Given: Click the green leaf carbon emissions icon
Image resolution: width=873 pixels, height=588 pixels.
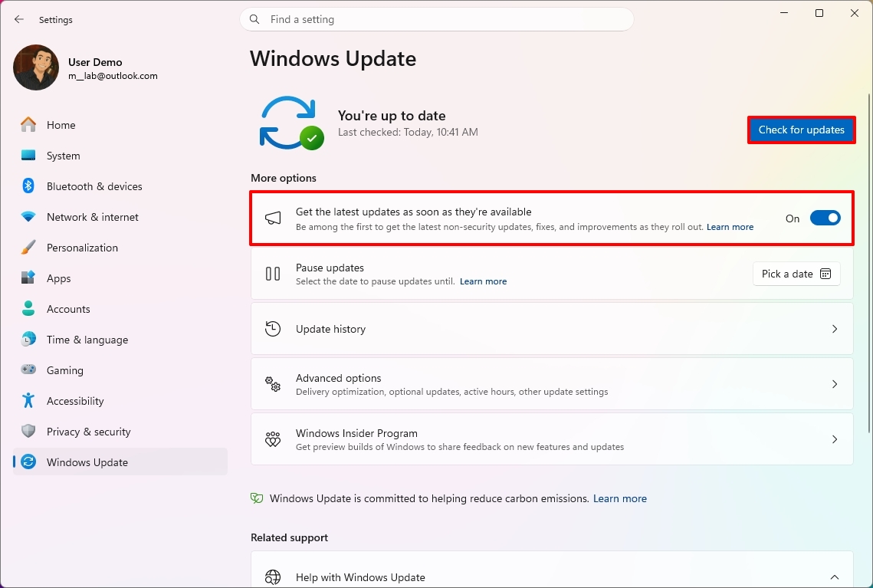Looking at the screenshot, I should (257, 498).
